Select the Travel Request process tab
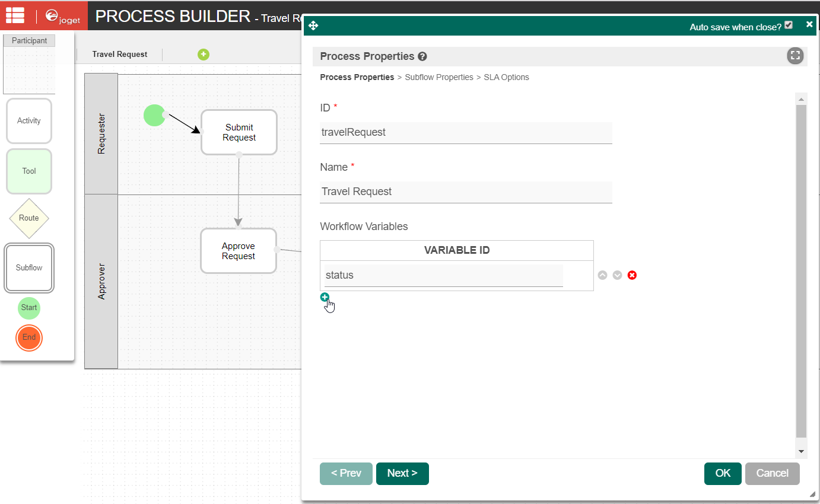The image size is (820, 504). coord(120,55)
